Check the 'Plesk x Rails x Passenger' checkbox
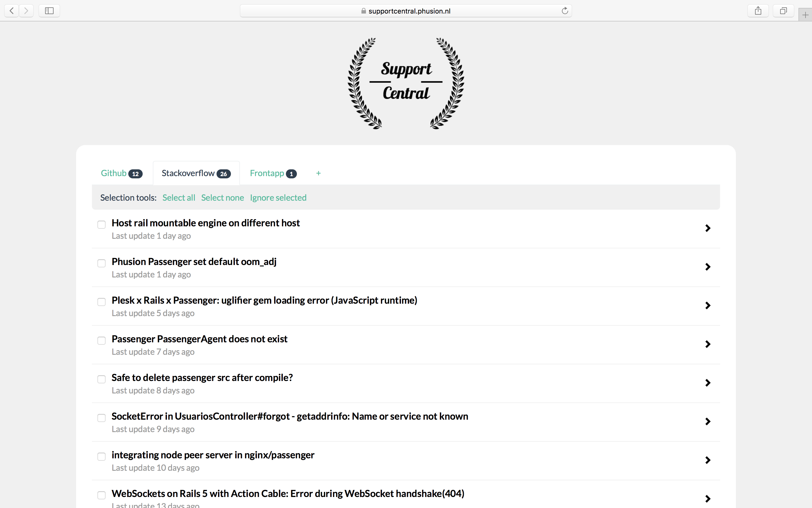812x508 pixels. (101, 302)
